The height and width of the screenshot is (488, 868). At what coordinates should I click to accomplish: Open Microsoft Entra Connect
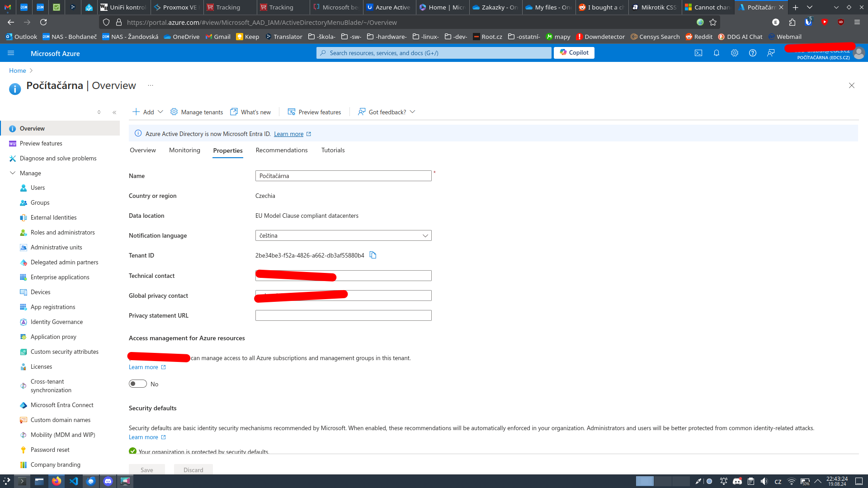(62, 405)
